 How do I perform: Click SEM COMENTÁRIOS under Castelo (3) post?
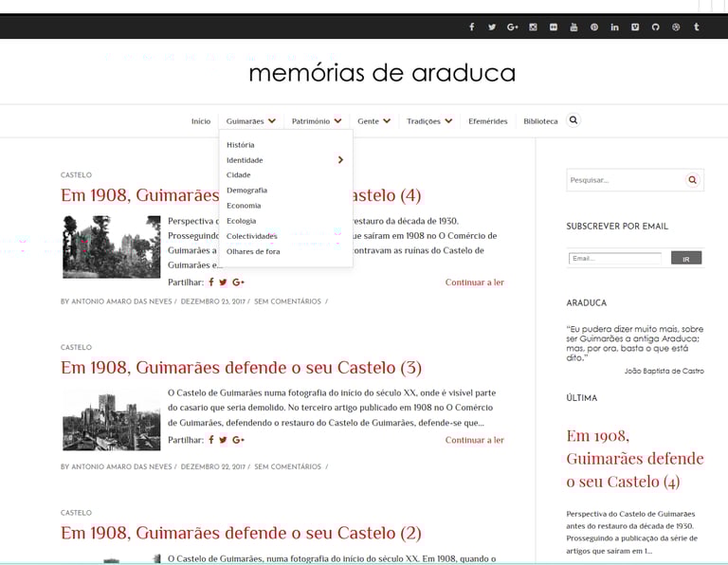(x=287, y=466)
